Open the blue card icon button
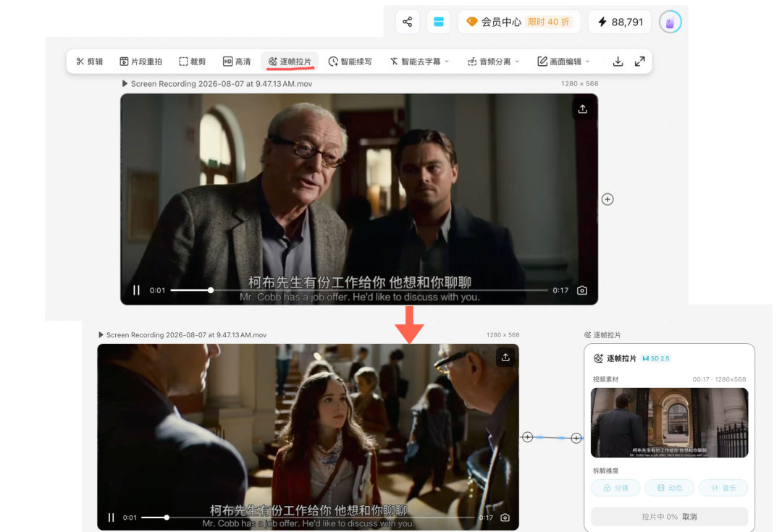Viewport: 782px width, 532px height. pos(439,22)
